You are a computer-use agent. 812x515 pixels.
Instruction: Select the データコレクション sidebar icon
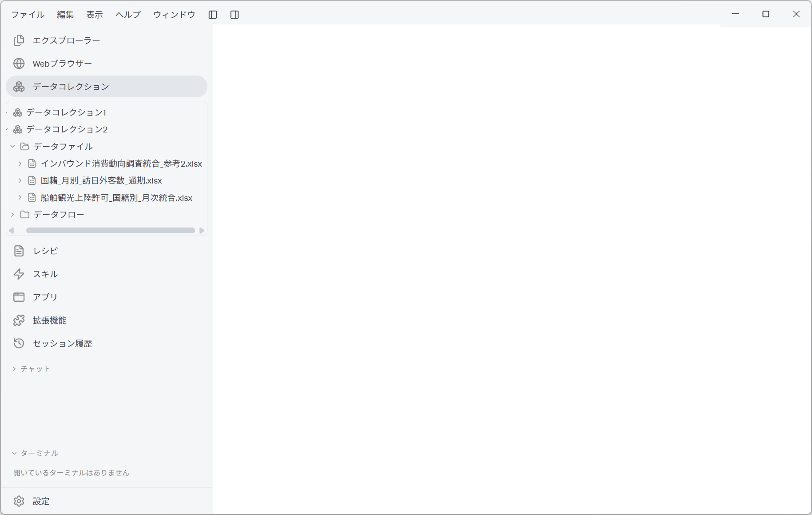click(19, 87)
